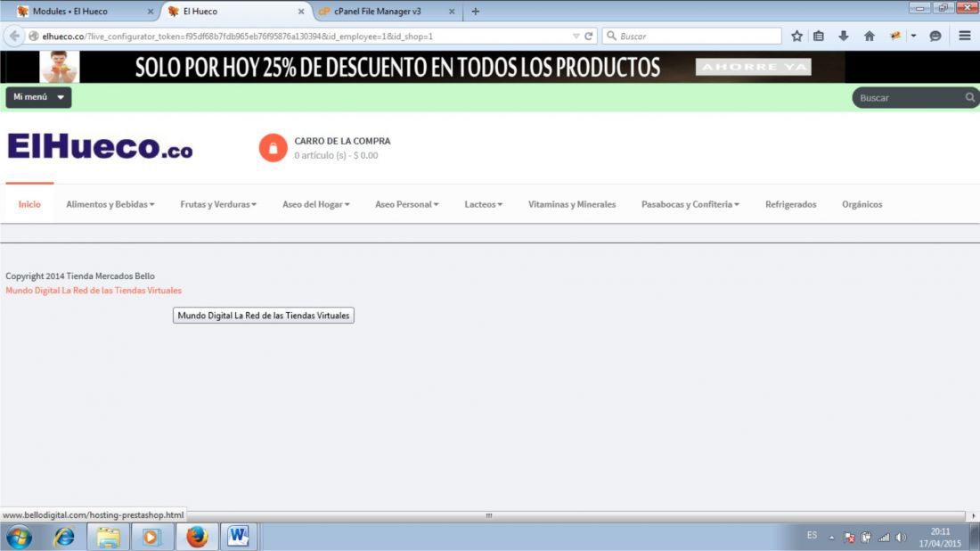The height and width of the screenshot is (551, 980).
Task: Open Windows Explorer folder on taskbar
Action: [108, 538]
